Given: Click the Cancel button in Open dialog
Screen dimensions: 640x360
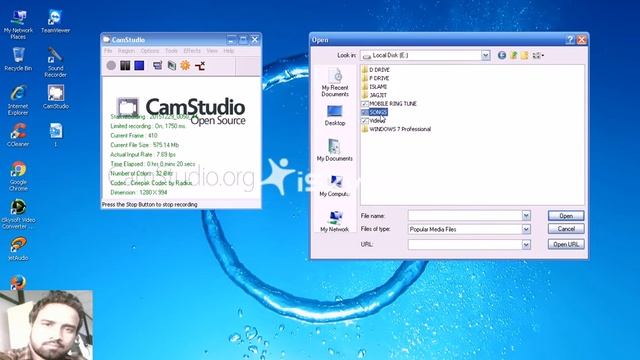Looking at the screenshot, I should [x=566, y=229].
